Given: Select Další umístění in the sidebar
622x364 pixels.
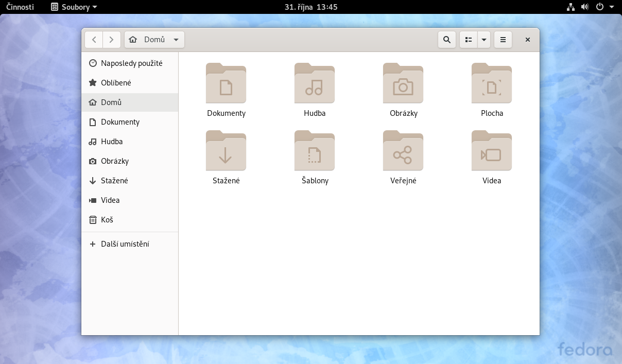Looking at the screenshot, I should [125, 244].
